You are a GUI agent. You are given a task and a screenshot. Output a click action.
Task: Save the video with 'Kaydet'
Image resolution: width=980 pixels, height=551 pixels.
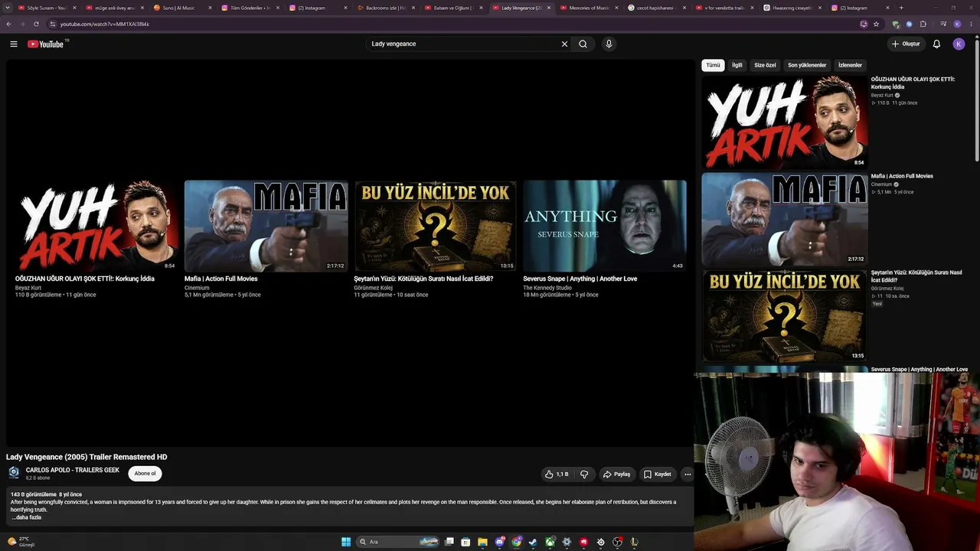[x=658, y=474]
